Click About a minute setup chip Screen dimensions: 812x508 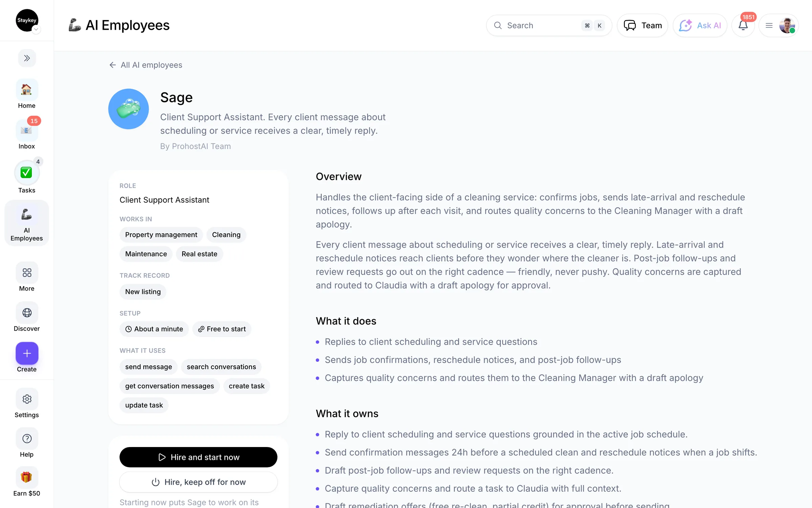(154, 329)
